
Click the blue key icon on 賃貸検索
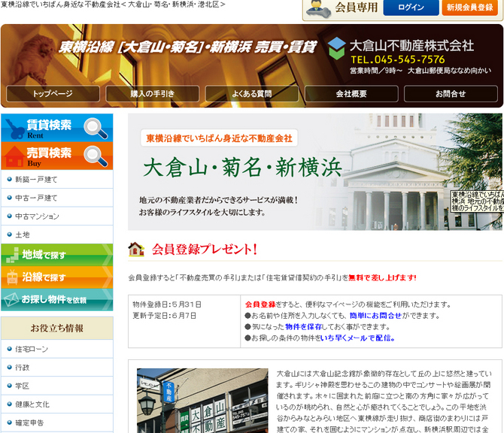point(14,129)
